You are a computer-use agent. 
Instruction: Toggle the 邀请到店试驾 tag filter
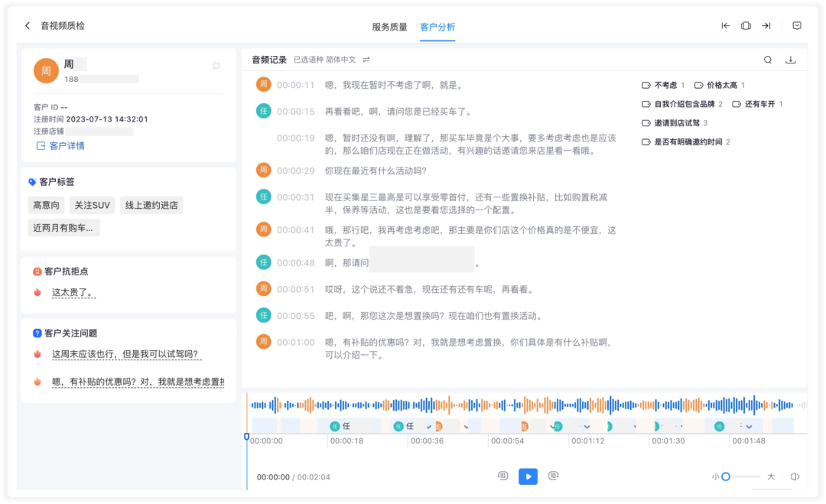click(675, 123)
